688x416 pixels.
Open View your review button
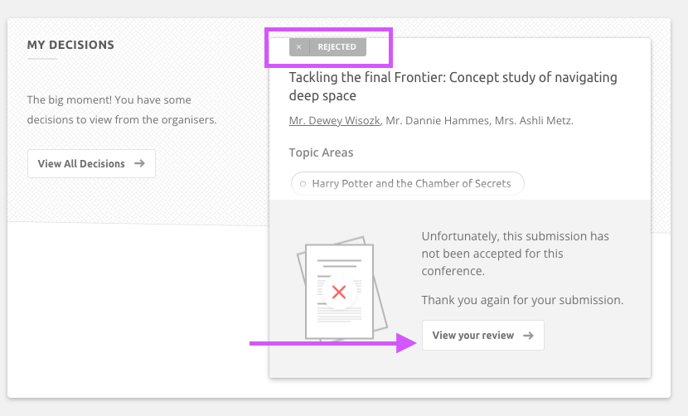click(483, 335)
